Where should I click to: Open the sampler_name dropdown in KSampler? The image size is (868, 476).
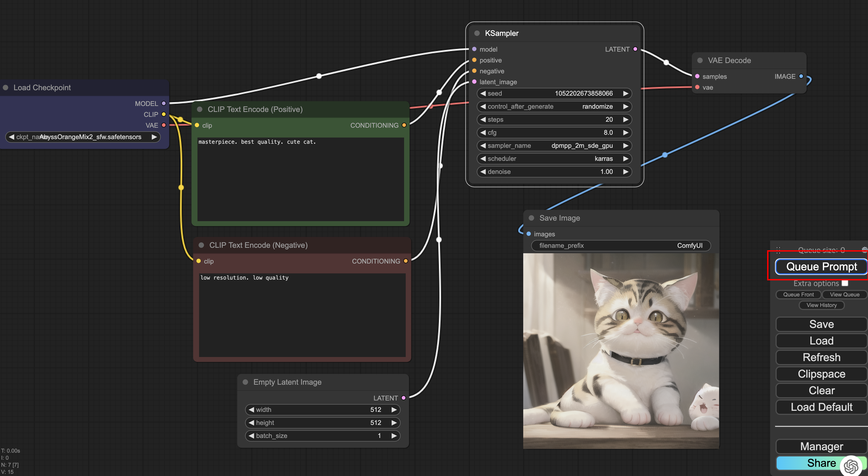(554, 145)
